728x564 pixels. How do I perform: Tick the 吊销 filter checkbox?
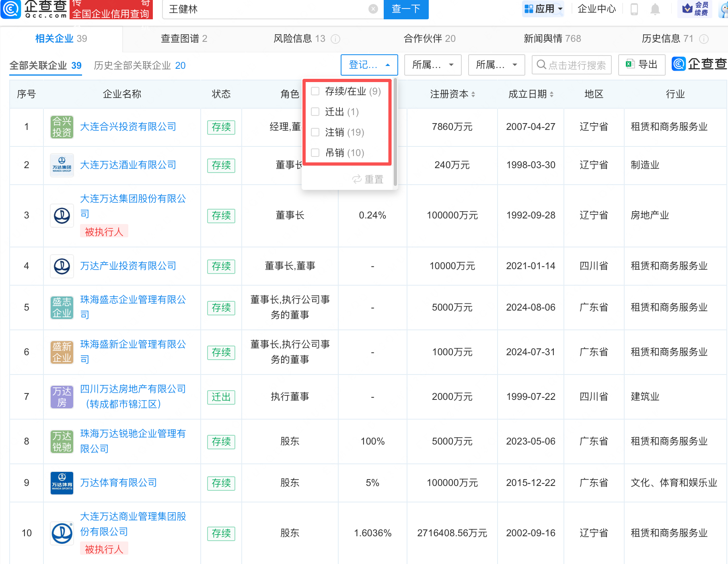(315, 153)
